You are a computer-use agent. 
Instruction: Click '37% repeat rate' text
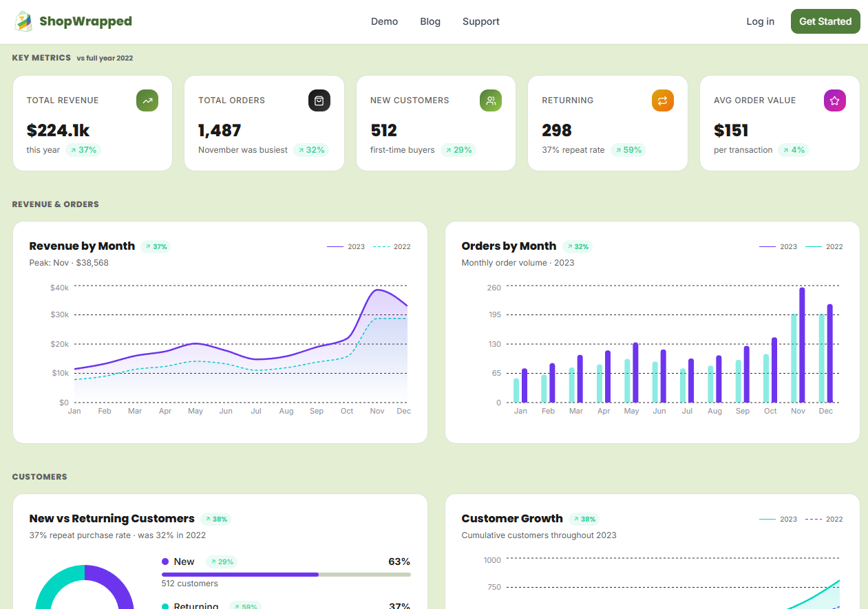click(573, 150)
